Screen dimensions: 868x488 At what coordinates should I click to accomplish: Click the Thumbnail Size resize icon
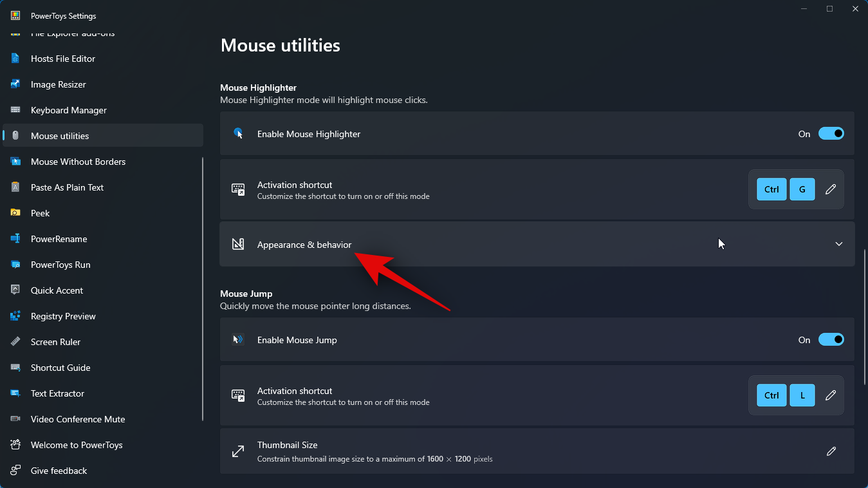(x=238, y=451)
